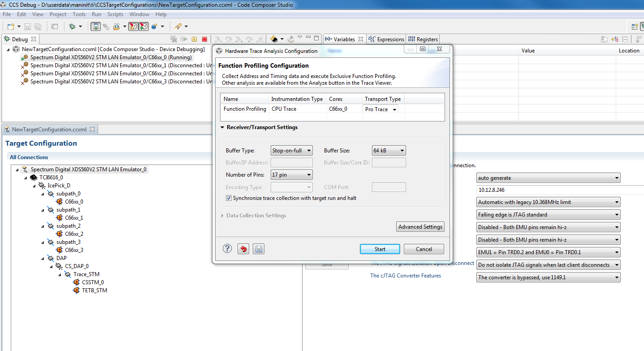Viewport: 644px width, 351px height.
Task: Collapse the Trace_STM tree node
Action: point(60,274)
